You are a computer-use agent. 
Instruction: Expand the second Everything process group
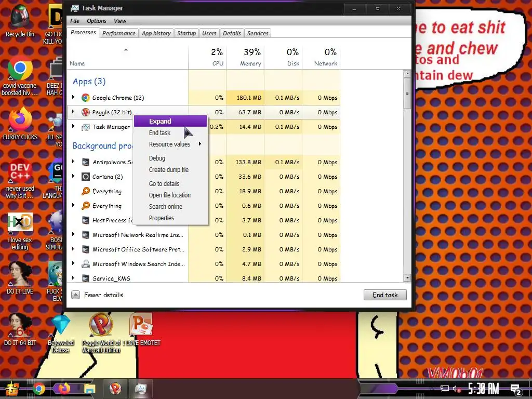coord(73,206)
